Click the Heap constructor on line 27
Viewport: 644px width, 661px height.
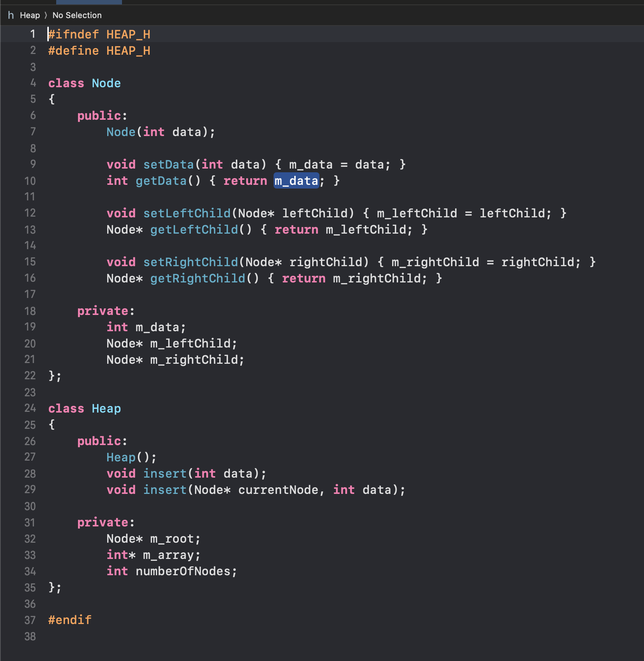click(x=120, y=457)
